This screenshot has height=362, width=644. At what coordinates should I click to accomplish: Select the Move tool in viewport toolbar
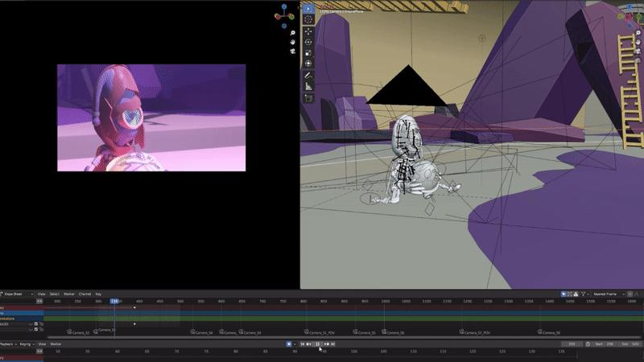[x=308, y=31]
